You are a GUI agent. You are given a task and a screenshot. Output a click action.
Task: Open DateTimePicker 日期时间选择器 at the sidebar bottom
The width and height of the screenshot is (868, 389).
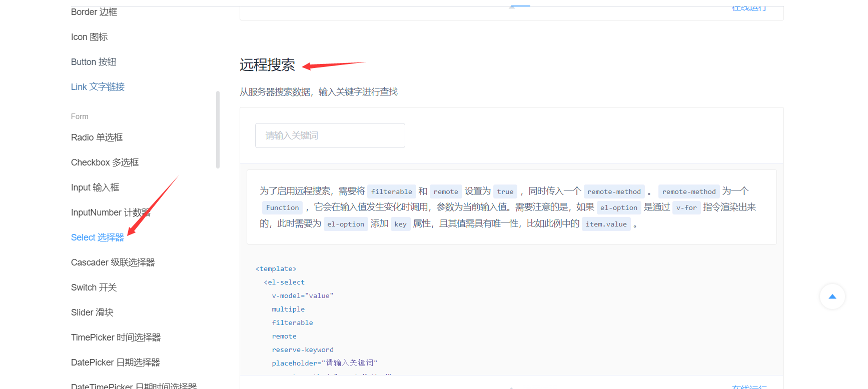pyautogui.click(x=134, y=385)
